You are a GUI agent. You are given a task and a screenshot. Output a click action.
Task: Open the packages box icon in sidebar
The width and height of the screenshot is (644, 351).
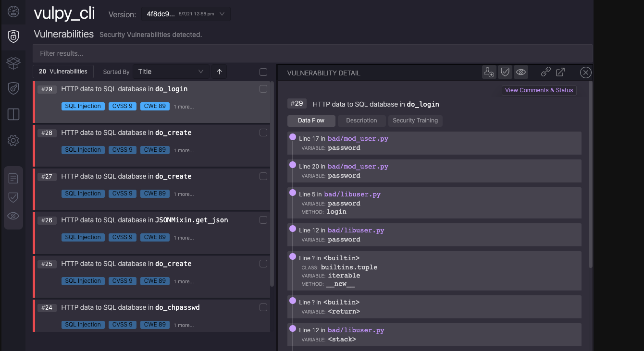point(13,62)
